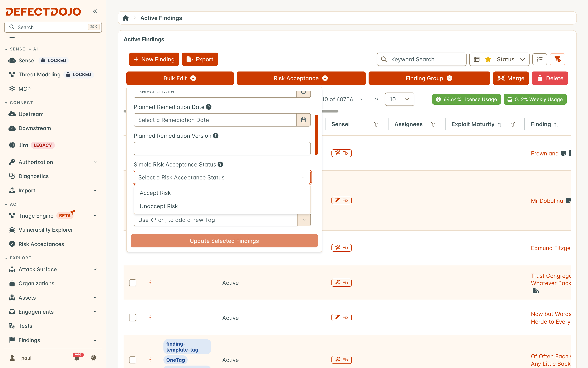Screen dimensions: 588x368
Task: Click the Delete button
Action: [550, 78]
